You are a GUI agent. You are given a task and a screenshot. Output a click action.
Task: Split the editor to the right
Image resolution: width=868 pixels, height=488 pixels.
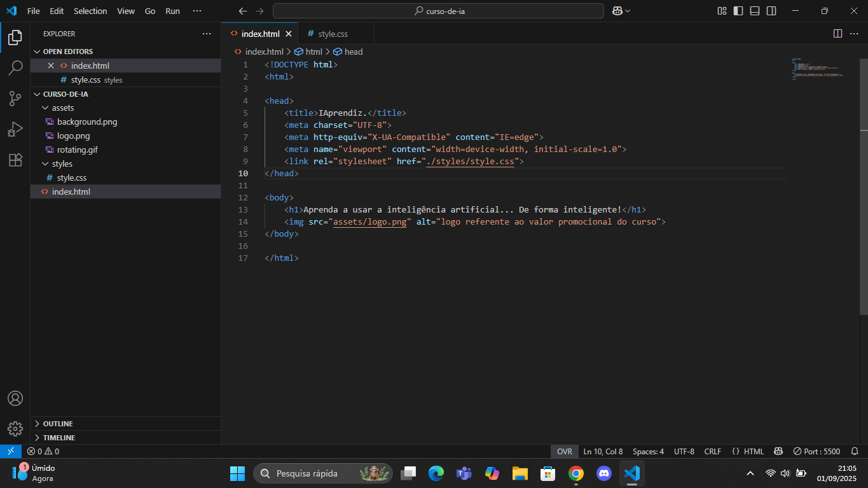coord(837,34)
